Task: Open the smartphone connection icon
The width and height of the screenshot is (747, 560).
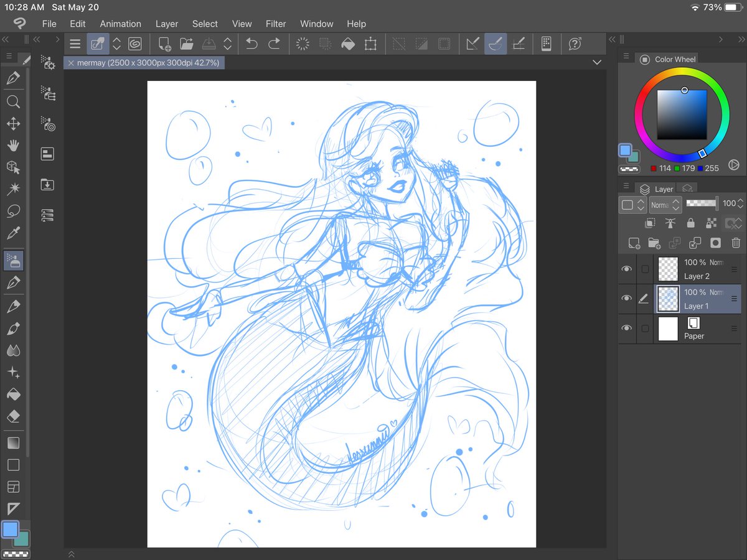Action: click(x=546, y=44)
